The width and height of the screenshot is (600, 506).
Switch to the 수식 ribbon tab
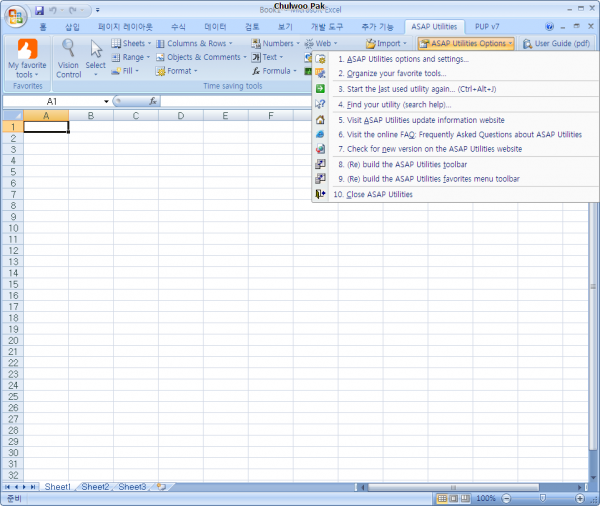point(178,26)
